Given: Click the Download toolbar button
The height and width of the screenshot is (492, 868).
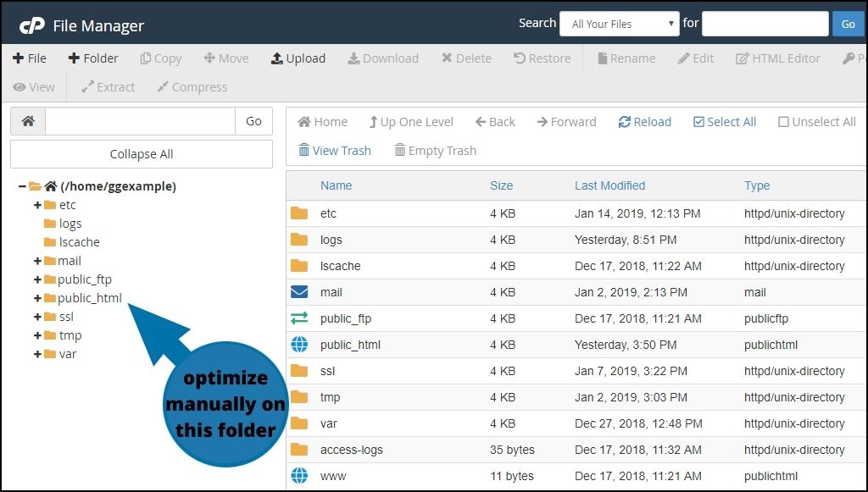Looking at the screenshot, I should [x=383, y=58].
